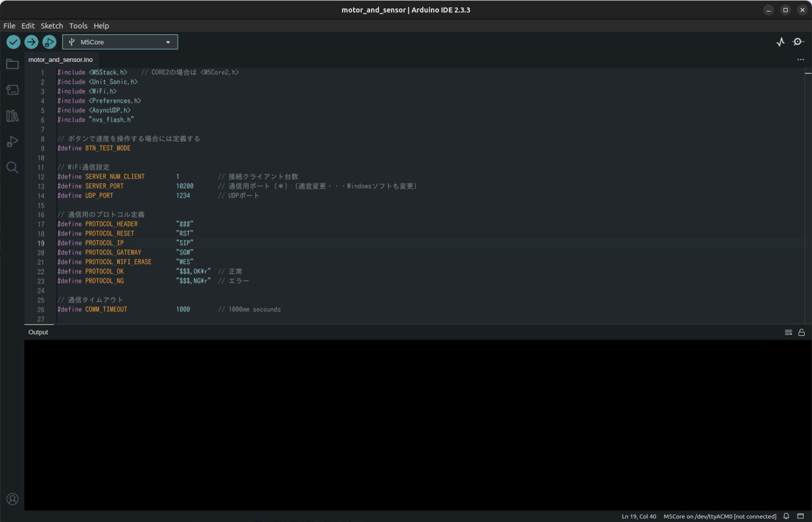
Task: Start debugging with the Debug button
Action: [49, 42]
